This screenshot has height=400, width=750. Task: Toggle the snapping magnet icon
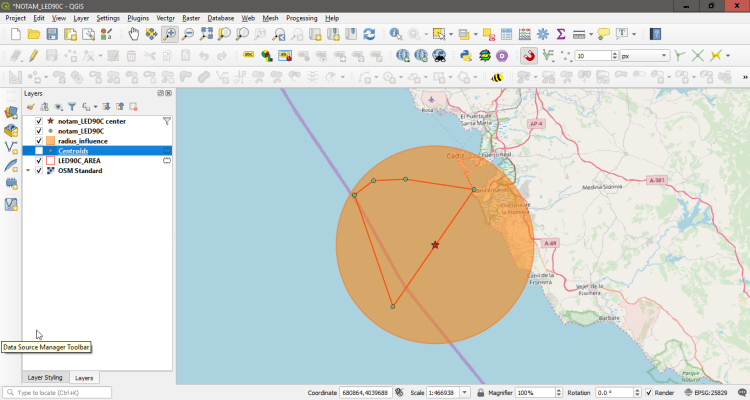[x=529, y=56]
